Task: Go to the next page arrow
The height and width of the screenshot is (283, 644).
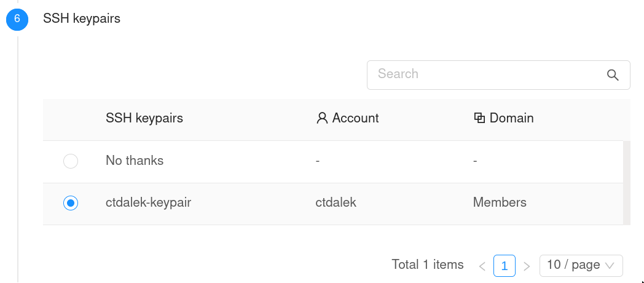Action: (x=527, y=266)
